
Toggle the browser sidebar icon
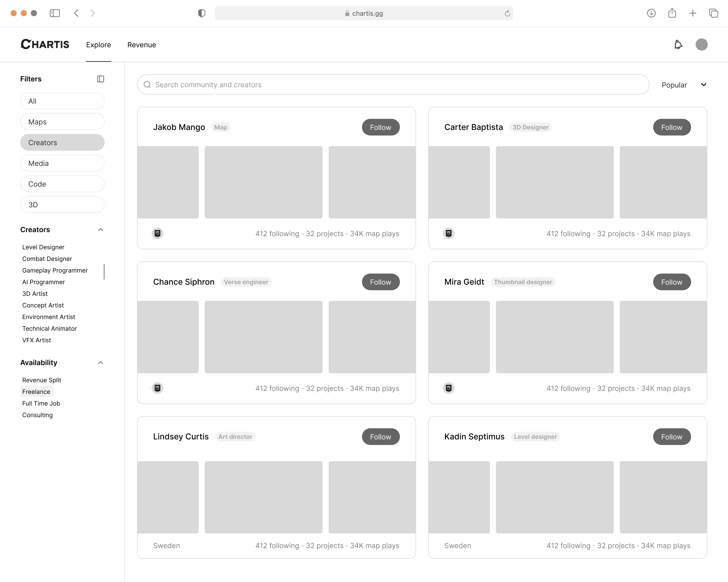(x=55, y=13)
